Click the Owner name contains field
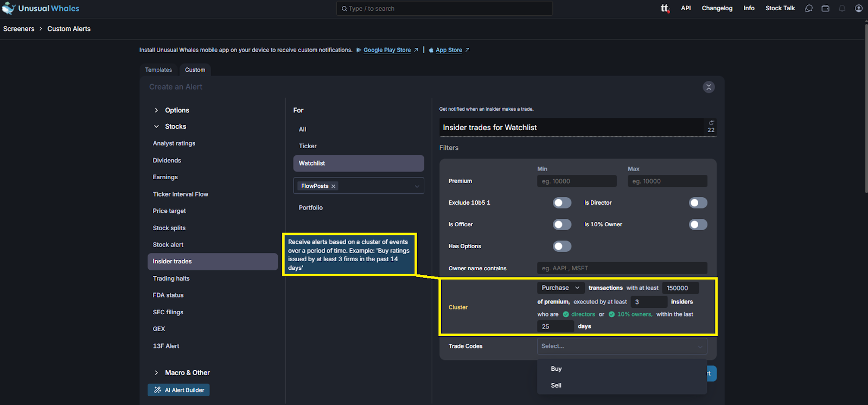Screen dimensions: 868x405 622,268
